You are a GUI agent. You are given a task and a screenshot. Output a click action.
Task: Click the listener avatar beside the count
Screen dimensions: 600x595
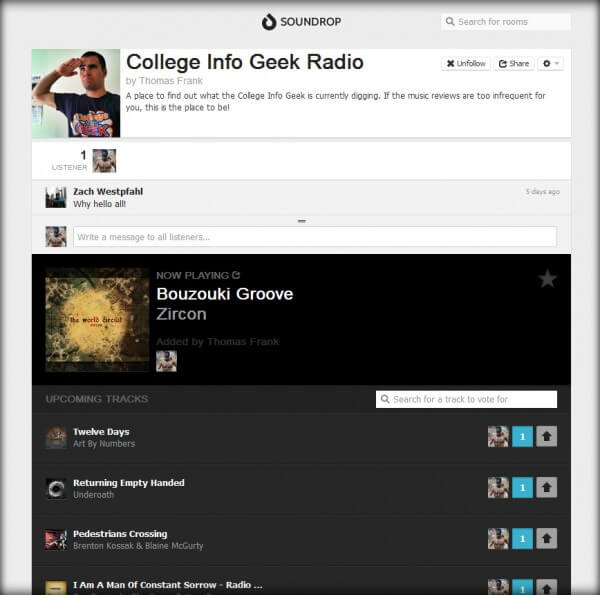pyautogui.click(x=104, y=161)
